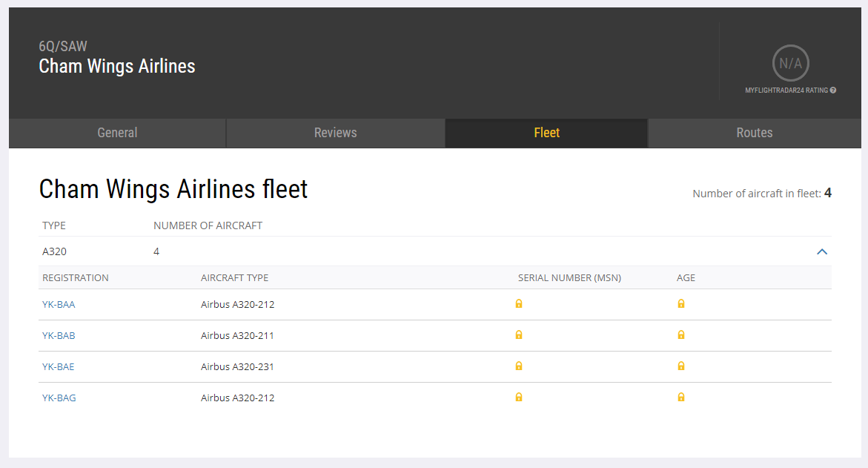The image size is (868, 468).
Task: Open registration YK-BAE link
Action: point(58,366)
